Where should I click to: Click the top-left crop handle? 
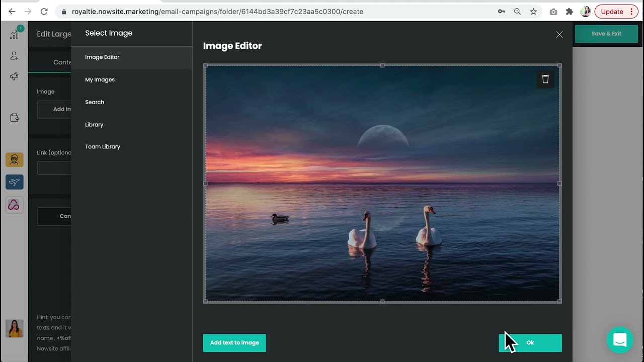205,65
